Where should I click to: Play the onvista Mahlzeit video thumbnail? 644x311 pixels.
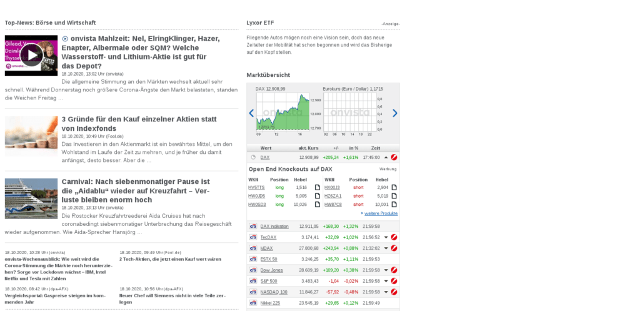click(31, 55)
